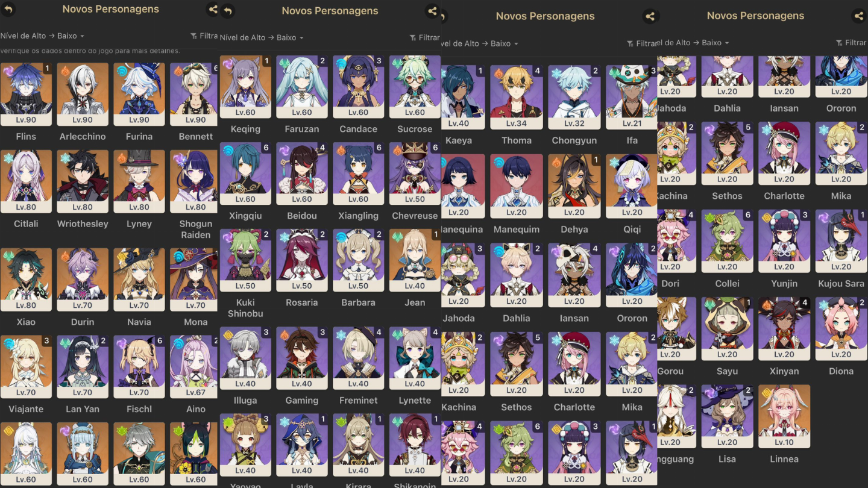
Task: Select Mona's character portrait
Action: pyautogui.click(x=193, y=280)
